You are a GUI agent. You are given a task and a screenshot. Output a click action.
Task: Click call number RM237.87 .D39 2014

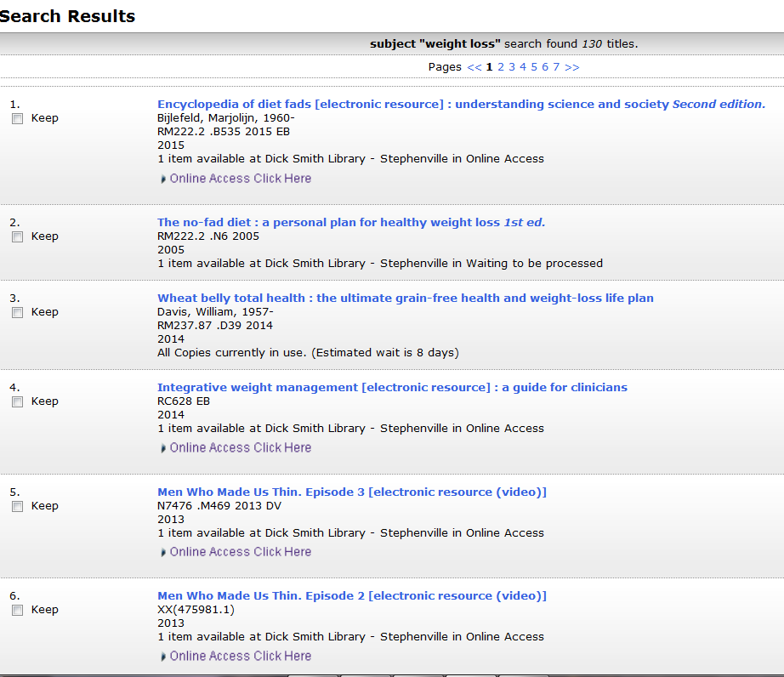click(215, 326)
